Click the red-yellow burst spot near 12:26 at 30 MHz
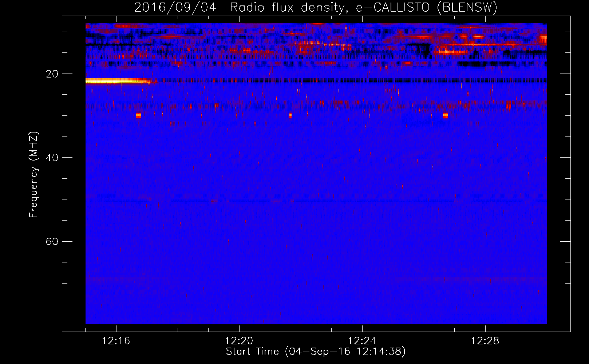The image size is (589, 364). coord(446,115)
